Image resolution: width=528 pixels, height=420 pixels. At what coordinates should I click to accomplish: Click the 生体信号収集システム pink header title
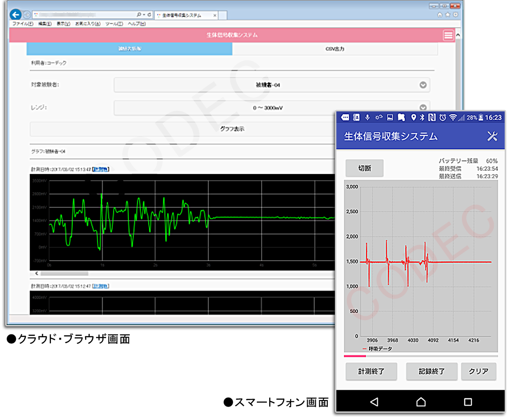232,35
